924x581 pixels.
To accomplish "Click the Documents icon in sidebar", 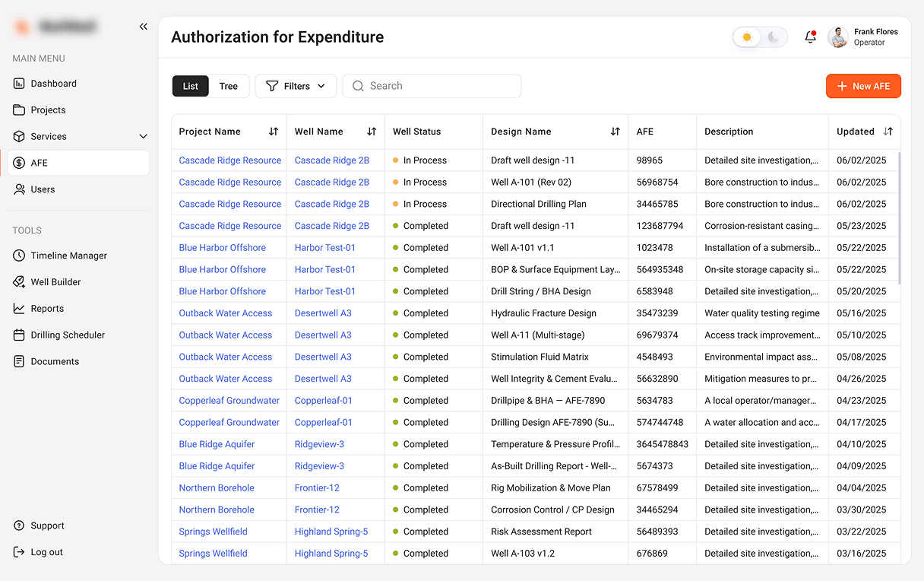I will click(19, 362).
